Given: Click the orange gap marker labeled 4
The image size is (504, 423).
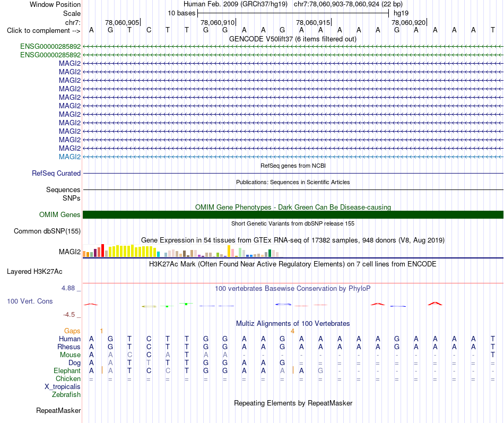Looking at the screenshot, I should click(x=292, y=331).
